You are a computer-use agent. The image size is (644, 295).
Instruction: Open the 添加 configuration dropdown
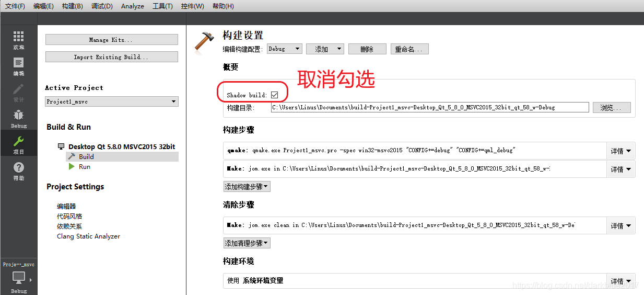coord(325,49)
